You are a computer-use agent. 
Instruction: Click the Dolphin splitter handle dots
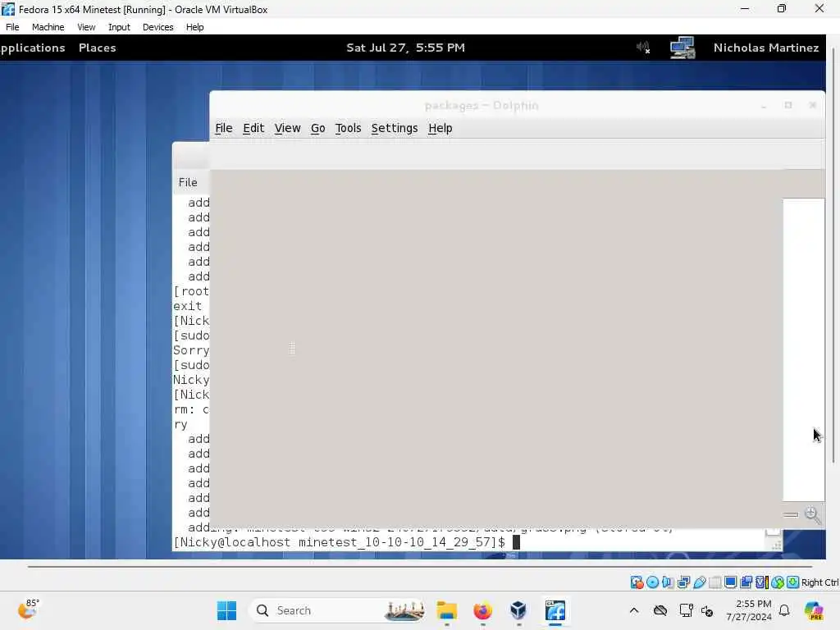(x=292, y=348)
